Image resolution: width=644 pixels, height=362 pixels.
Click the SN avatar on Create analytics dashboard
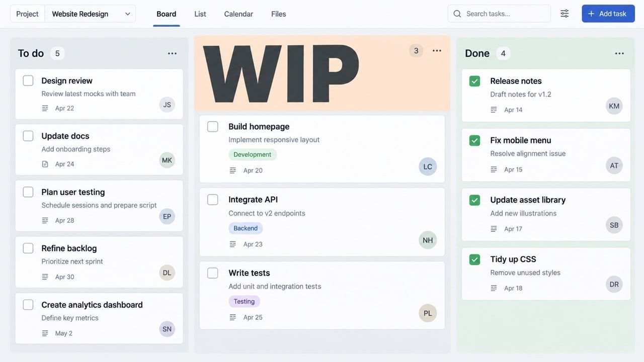click(x=167, y=329)
